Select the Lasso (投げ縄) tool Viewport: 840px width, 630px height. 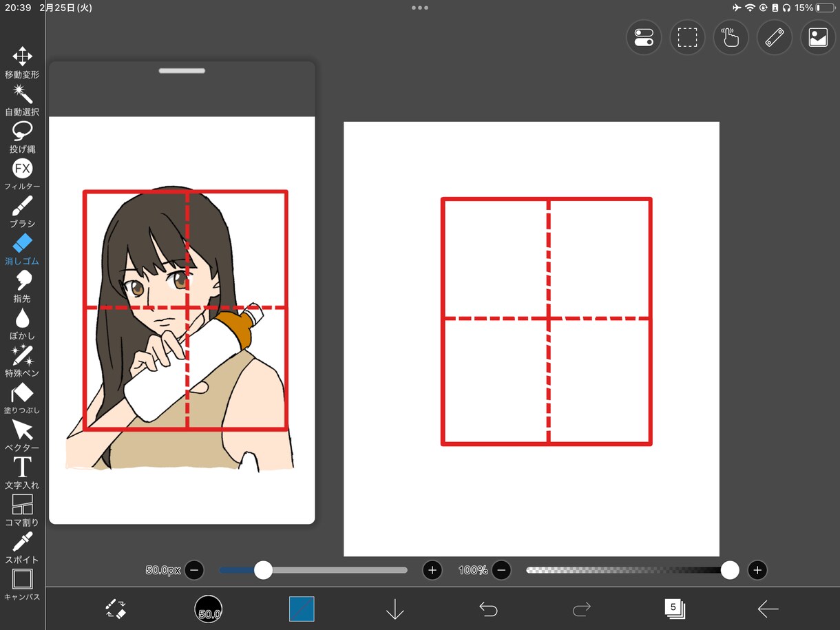click(x=22, y=137)
